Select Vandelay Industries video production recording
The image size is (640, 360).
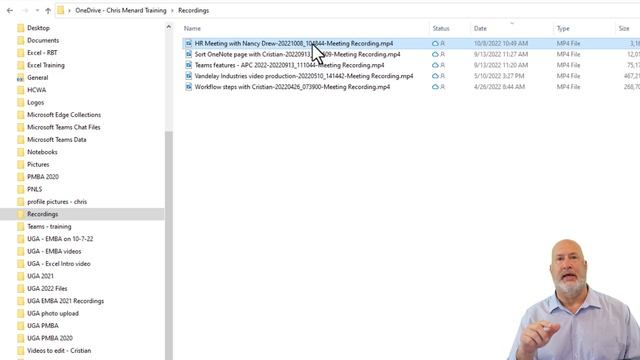pos(304,76)
